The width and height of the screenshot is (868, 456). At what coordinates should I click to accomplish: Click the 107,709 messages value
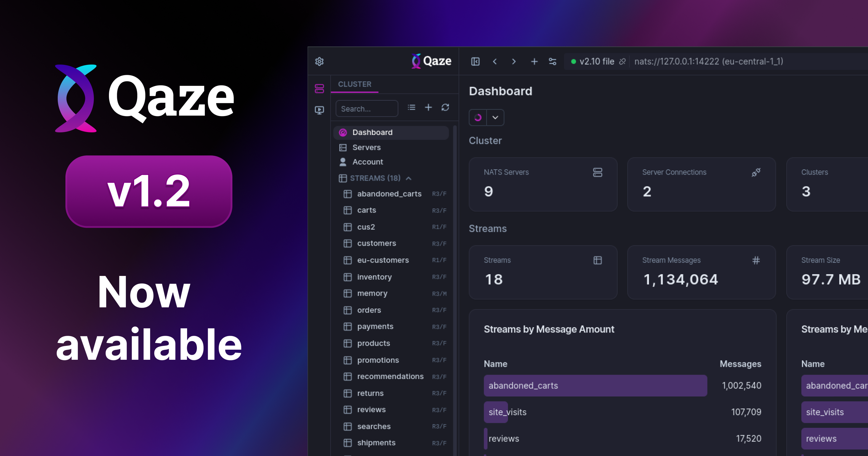pyautogui.click(x=746, y=412)
